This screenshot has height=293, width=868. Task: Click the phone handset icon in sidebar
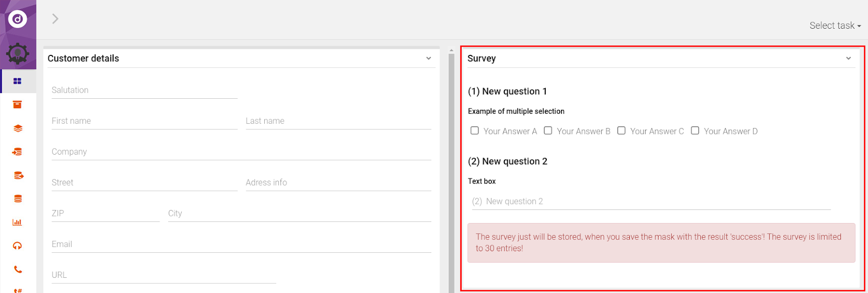[17, 269]
